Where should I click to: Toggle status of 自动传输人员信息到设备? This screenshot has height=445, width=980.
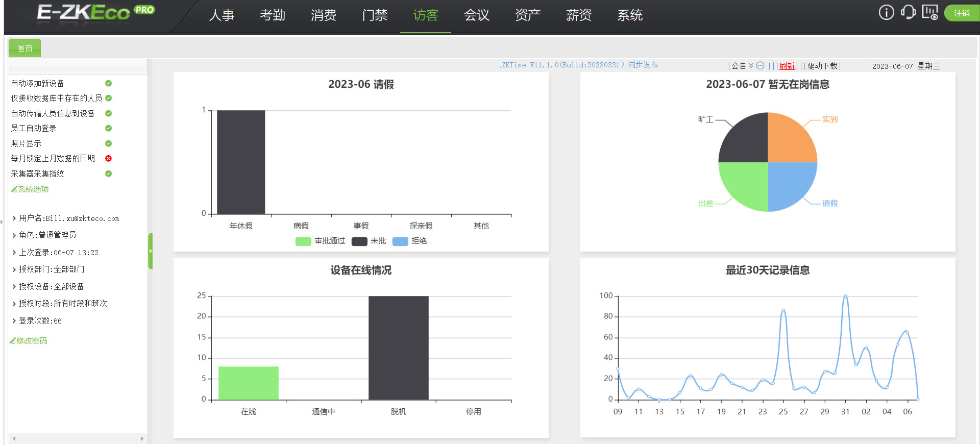point(108,113)
